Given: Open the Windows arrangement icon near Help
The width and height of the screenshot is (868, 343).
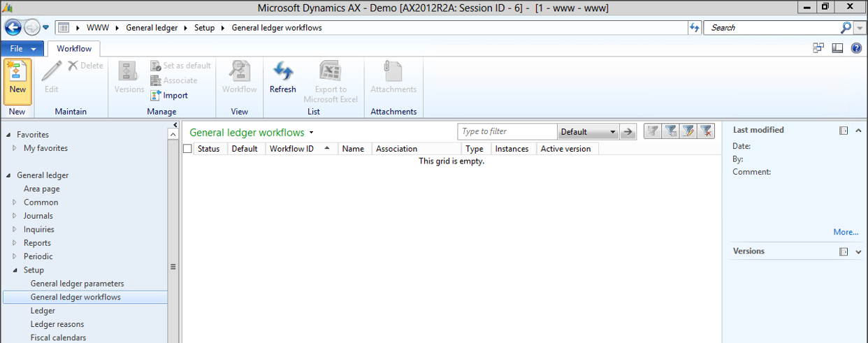Looking at the screenshot, I should (818, 49).
